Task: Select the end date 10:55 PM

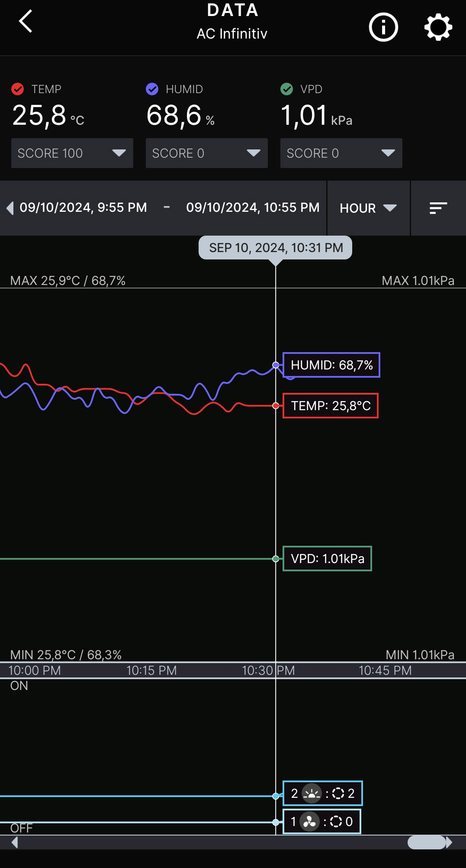Action: pos(253,208)
